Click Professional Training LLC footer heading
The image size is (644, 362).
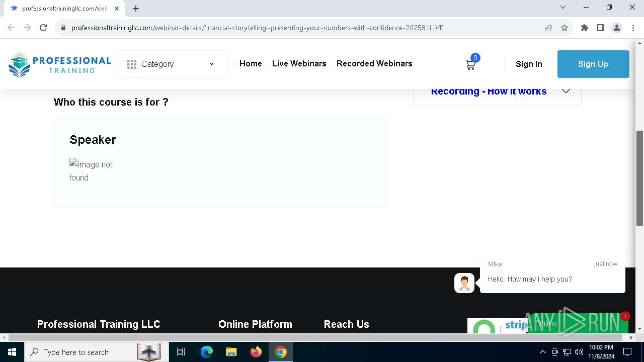coord(99,324)
